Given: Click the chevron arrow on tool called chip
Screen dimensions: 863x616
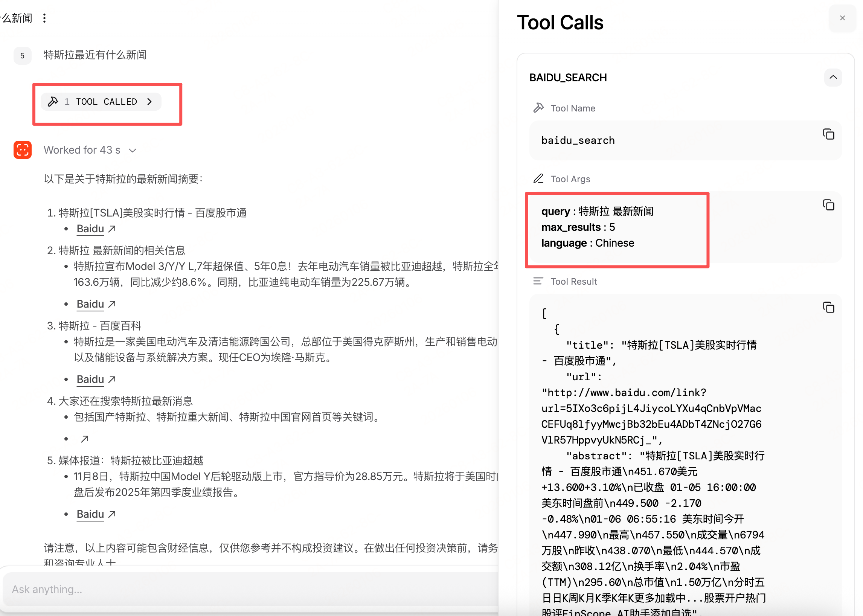Looking at the screenshot, I should click(149, 102).
